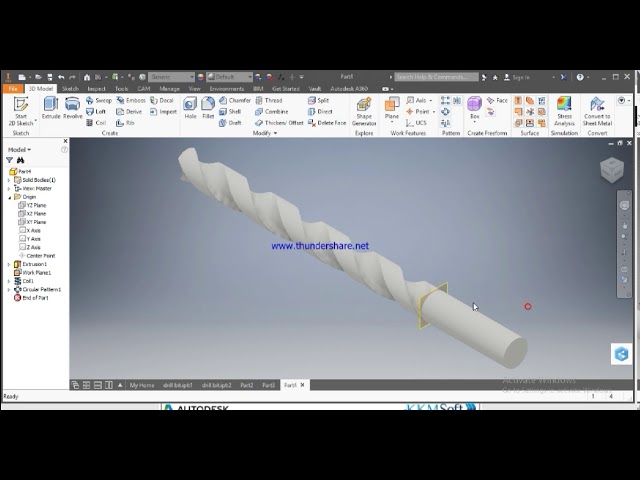
Task: Open the Manage ribbon tab
Action: pos(169,89)
